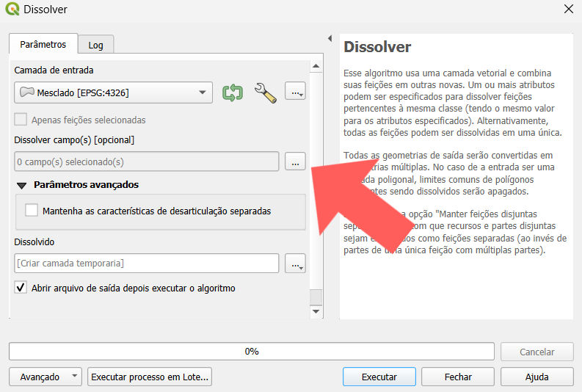Uncheck Abrir arquivo de saída depois executar
Viewport: 582px width, 392px height.
(x=21, y=287)
